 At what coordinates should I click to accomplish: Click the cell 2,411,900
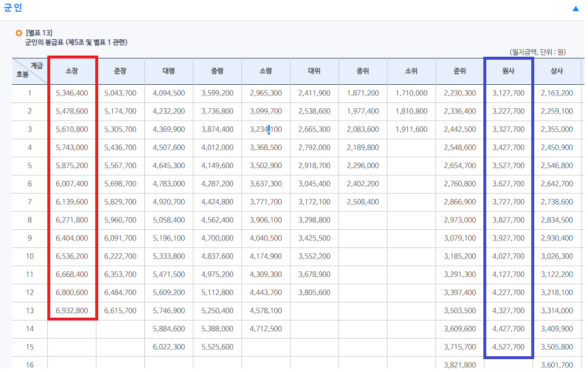pos(314,93)
